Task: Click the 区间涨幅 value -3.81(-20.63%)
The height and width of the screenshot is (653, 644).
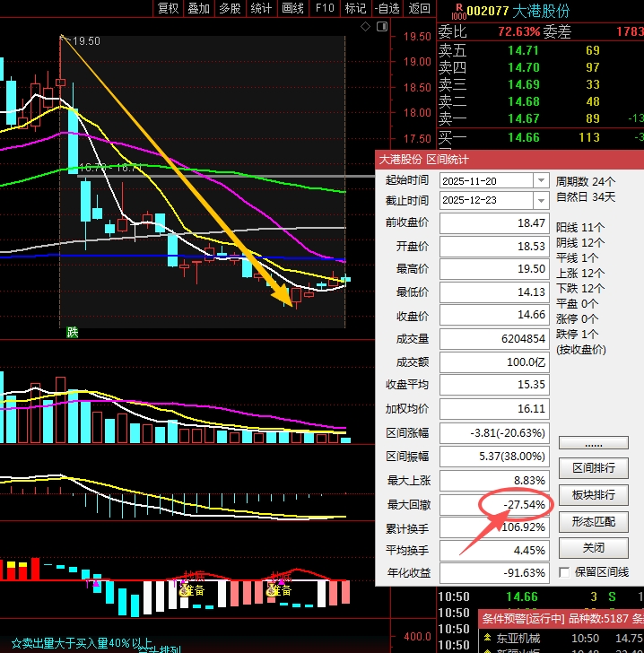Action: pos(494,433)
